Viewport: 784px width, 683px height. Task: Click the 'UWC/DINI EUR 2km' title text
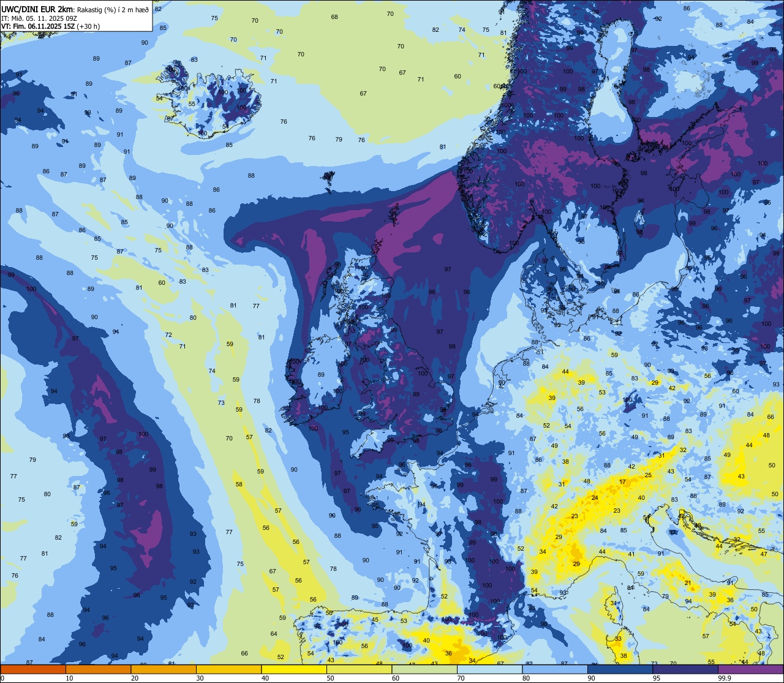[x=37, y=9]
